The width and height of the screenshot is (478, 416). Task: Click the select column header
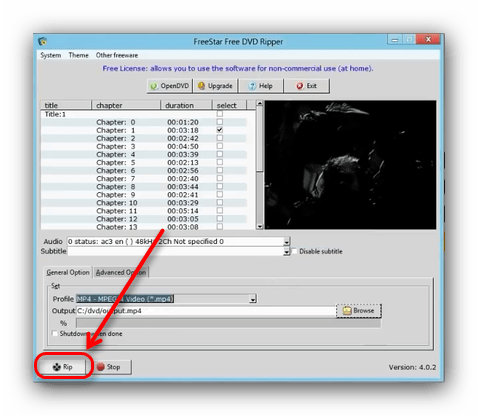point(229,105)
